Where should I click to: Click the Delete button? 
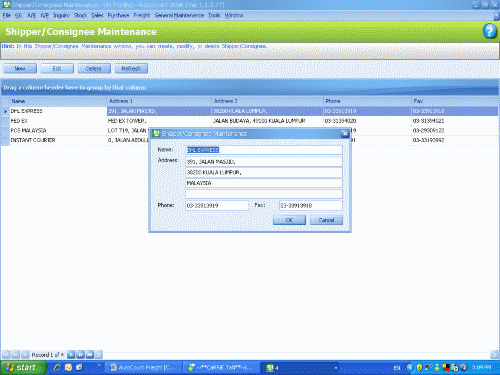click(94, 69)
